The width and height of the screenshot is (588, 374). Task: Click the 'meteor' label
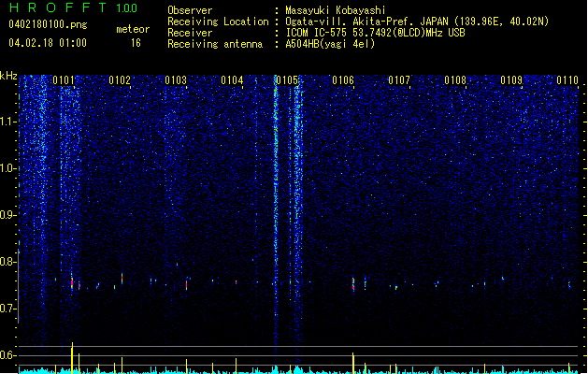pos(133,29)
